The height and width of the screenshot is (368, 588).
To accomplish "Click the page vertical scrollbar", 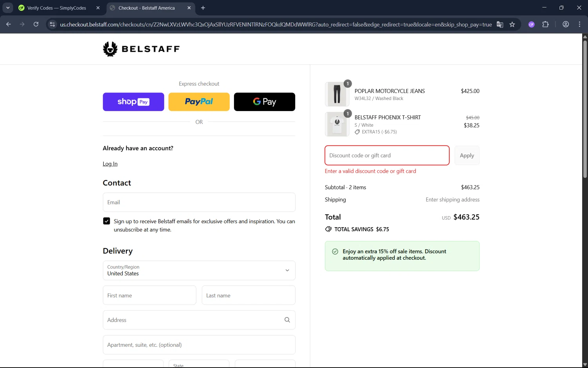I will pos(585,110).
